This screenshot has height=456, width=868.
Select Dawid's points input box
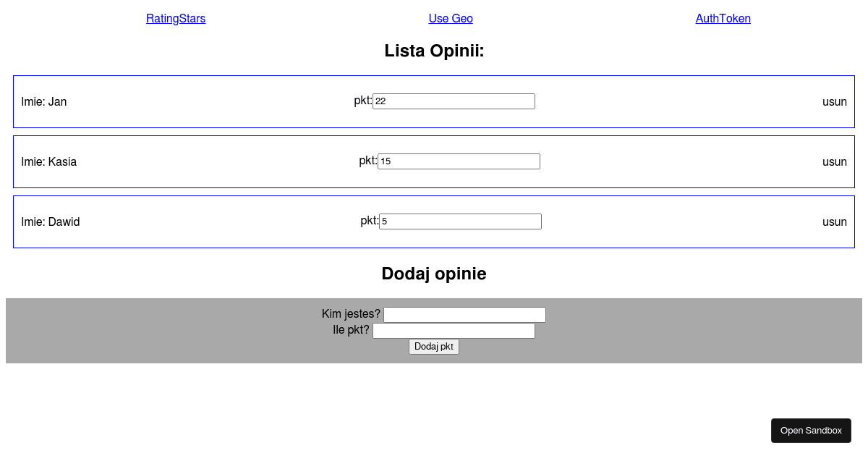coord(460,221)
